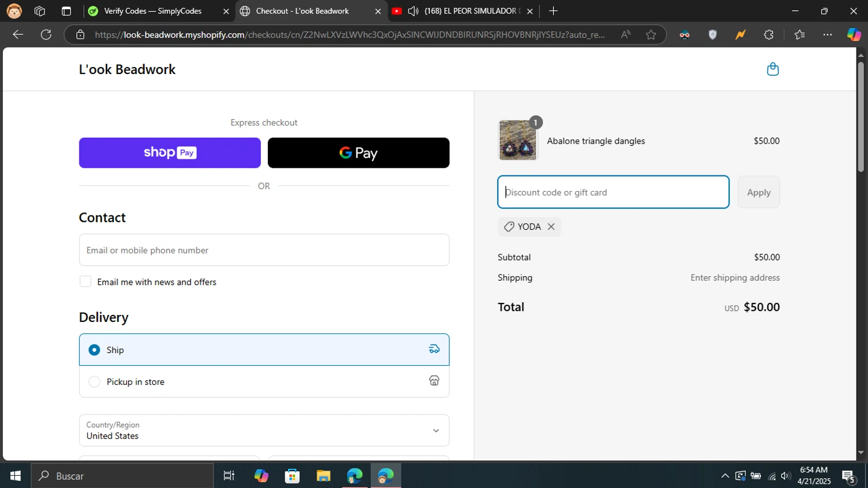Open a new browser tab
868x488 pixels.
(553, 11)
